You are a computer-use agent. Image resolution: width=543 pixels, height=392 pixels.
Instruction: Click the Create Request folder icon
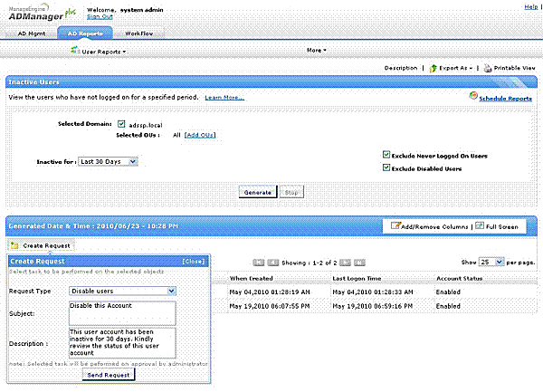14,245
